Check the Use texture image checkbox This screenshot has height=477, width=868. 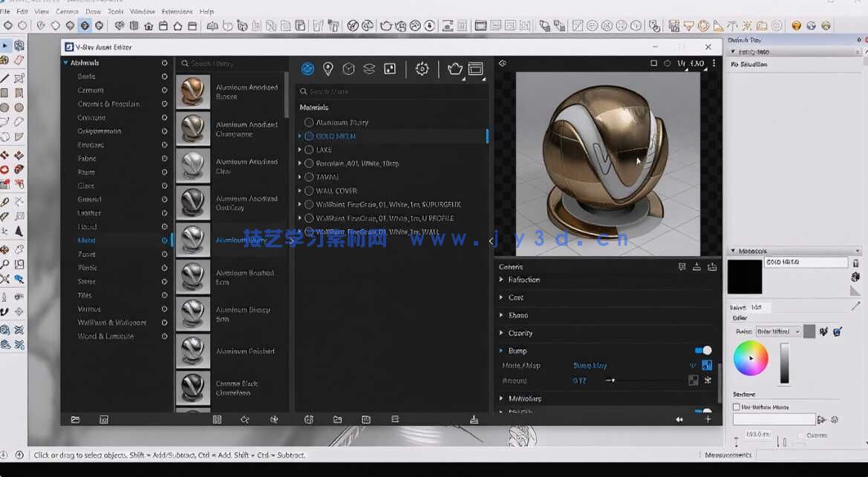pos(735,406)
